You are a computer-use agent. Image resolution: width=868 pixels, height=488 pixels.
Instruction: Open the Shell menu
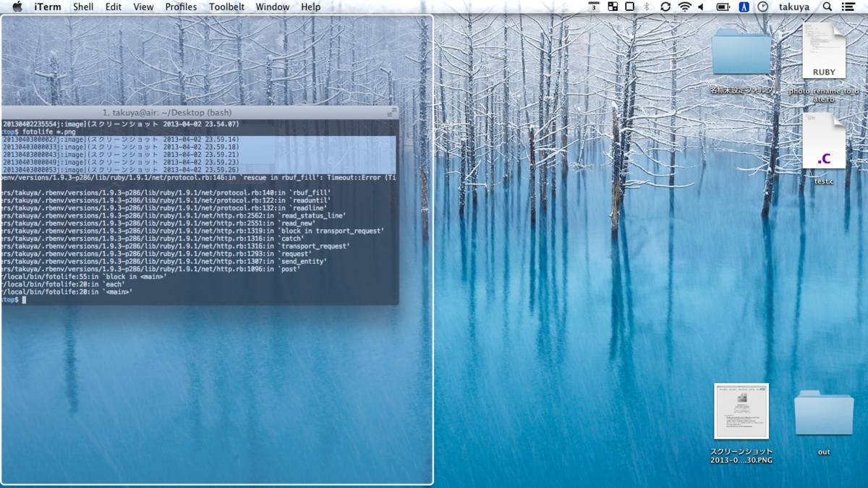83,7
